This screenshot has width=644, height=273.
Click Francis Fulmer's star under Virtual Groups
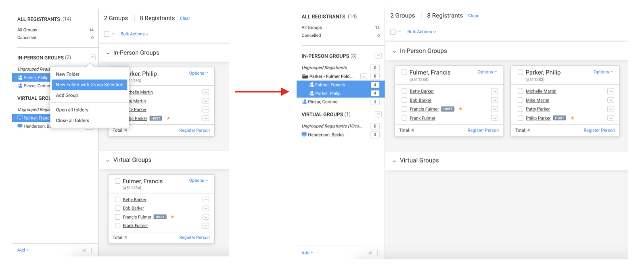click(172, 217)
